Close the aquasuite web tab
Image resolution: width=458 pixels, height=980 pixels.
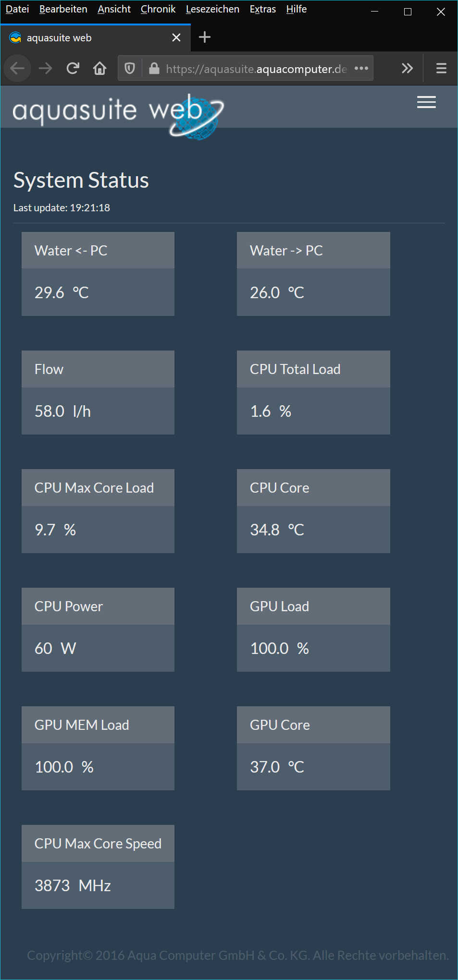coord(176,37)
